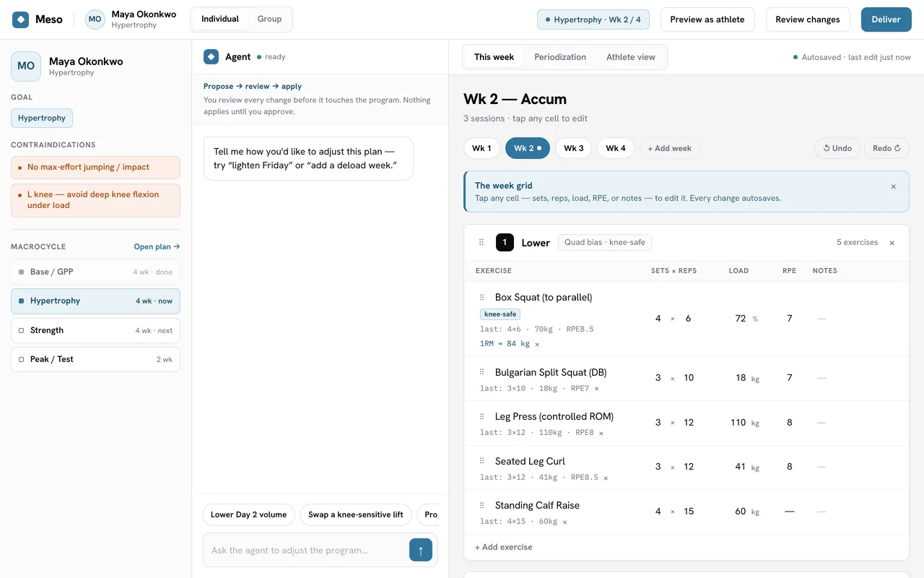Select week Wk 4
The height and width of the screenshot is (578, 924).
[616, 148]
